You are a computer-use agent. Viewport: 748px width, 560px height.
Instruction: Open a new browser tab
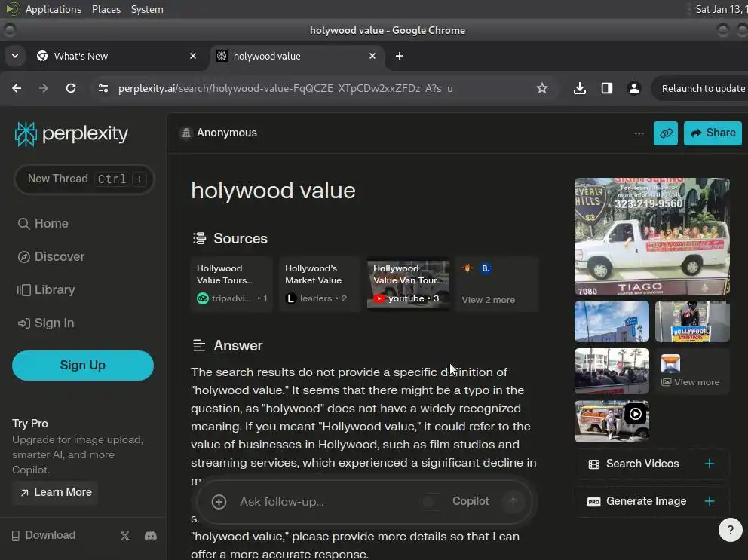[400, 57]
